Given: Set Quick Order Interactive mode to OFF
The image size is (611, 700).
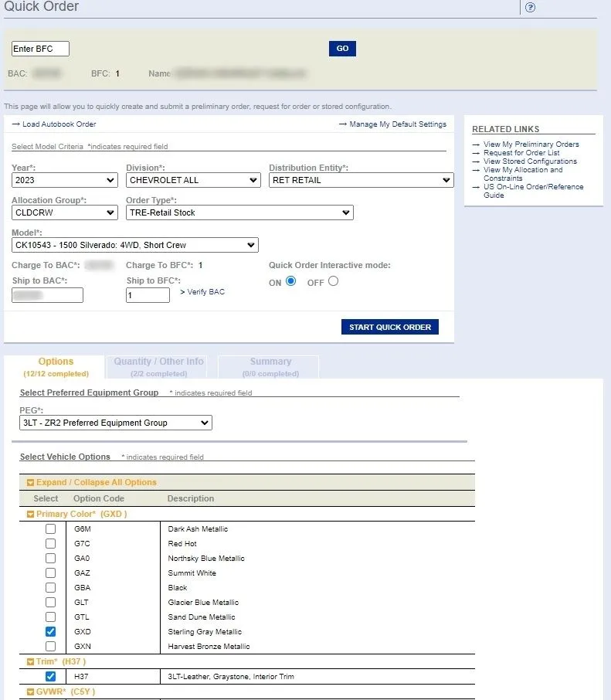Looking at the screenshot, I should tap(333, 281).
